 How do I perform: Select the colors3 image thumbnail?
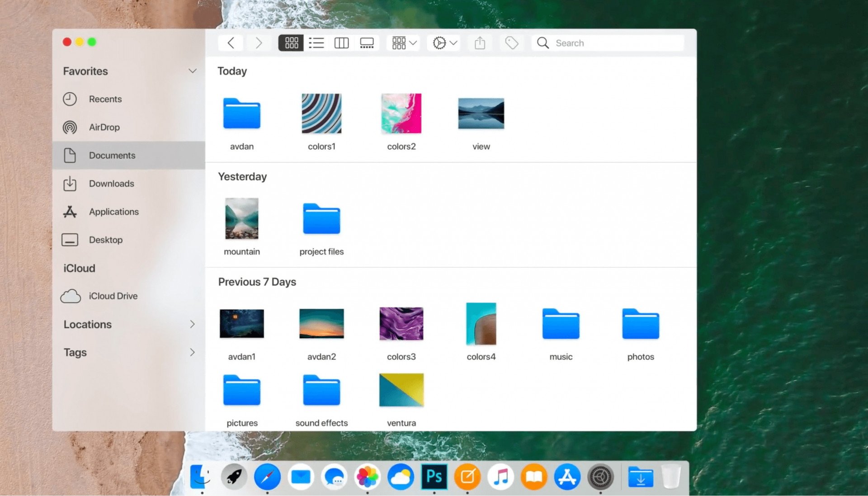401,324
